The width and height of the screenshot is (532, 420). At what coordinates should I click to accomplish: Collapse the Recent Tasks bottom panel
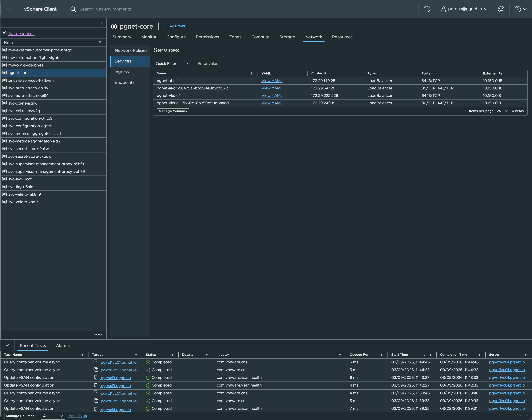(x=7, y=345)
